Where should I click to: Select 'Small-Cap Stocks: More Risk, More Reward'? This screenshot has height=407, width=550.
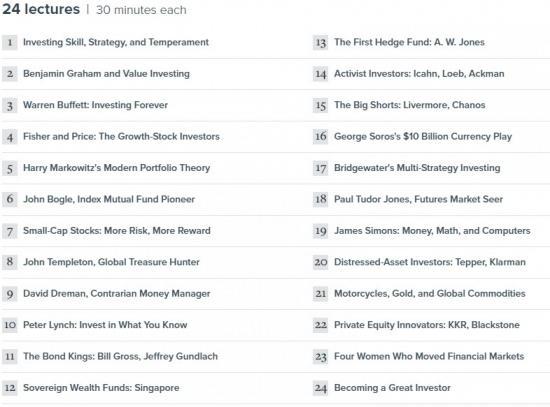[117, 231]
